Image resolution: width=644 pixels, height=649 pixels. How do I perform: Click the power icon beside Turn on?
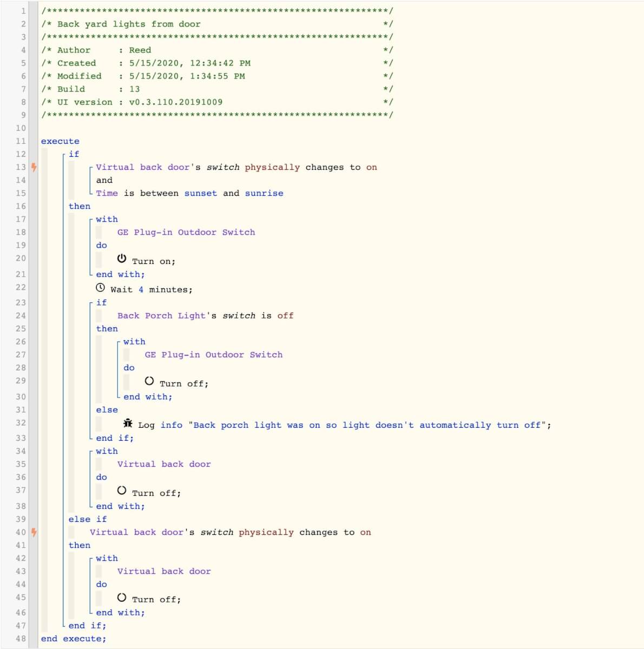pyautogui.click(x=122, y=259)
